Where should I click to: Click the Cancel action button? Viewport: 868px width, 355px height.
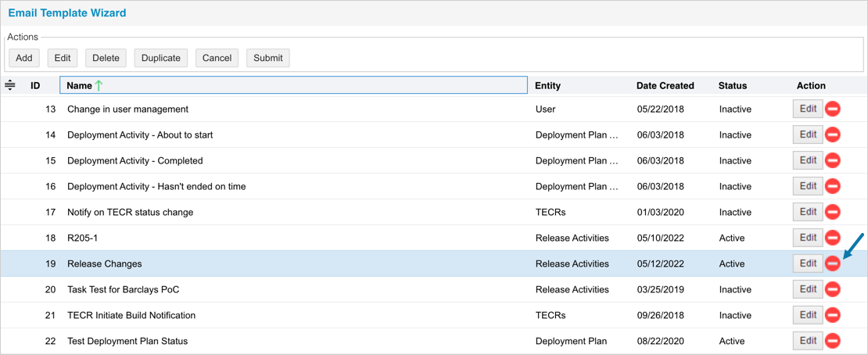point(217,58)
